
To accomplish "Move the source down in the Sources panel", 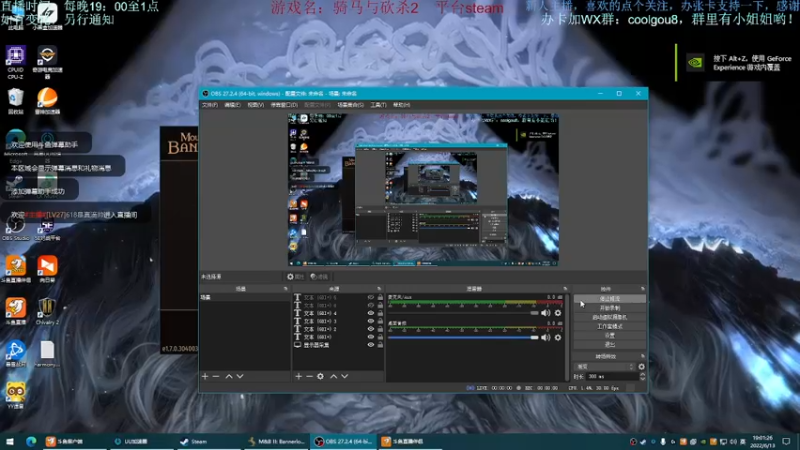I will 345,377.
